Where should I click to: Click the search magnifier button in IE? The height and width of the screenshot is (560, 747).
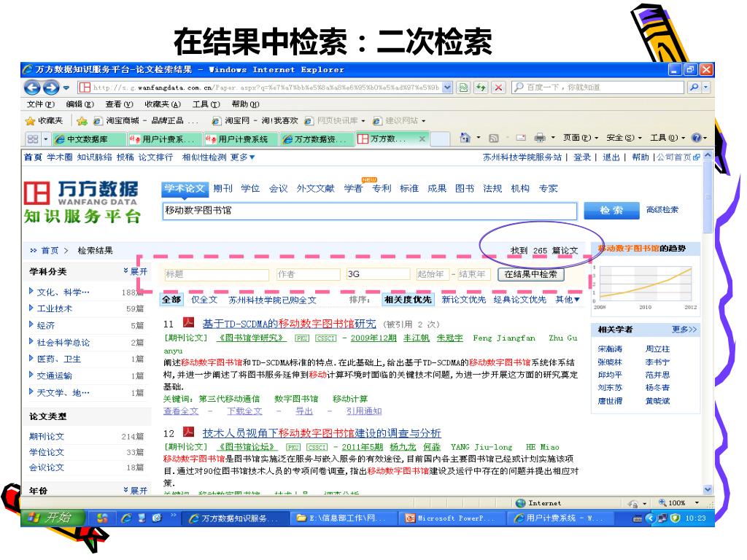694,87
